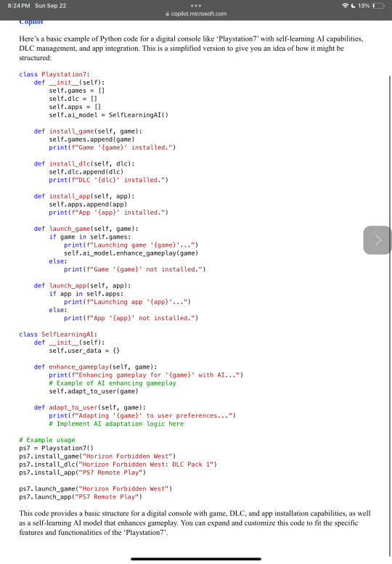
Task: Tap '# Implement AI adaptation logic here' comment
Action: click(x=116, y=424)
